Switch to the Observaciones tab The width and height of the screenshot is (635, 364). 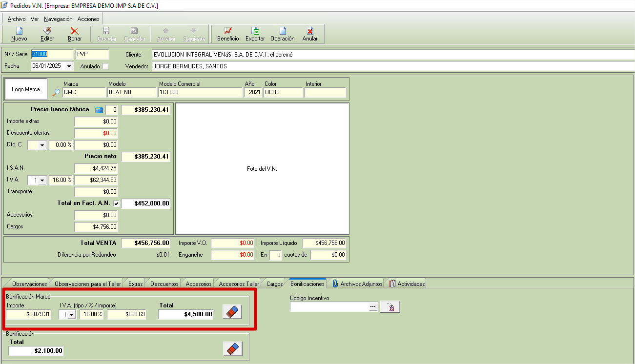point(29,283)
